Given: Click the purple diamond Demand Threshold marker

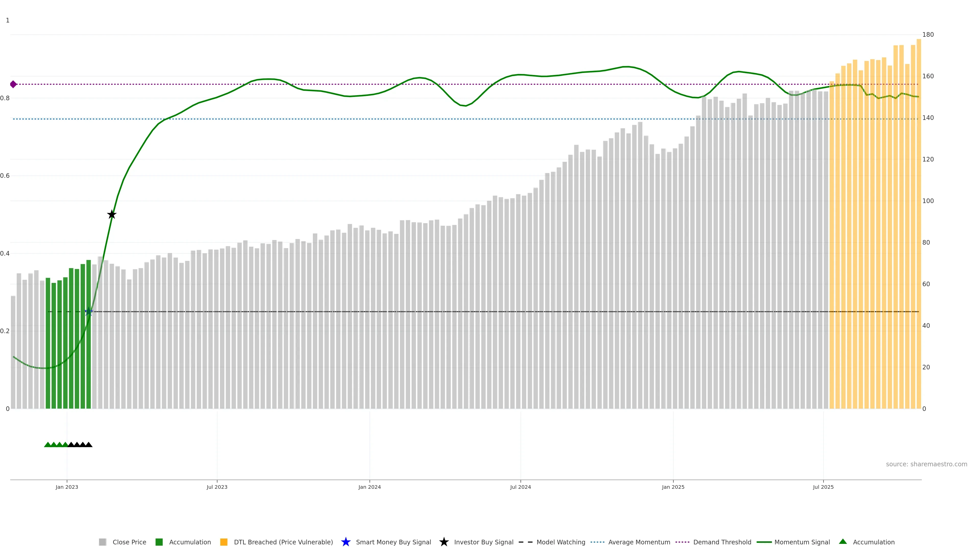Looking at the screenshot, I should pos(13,84).
